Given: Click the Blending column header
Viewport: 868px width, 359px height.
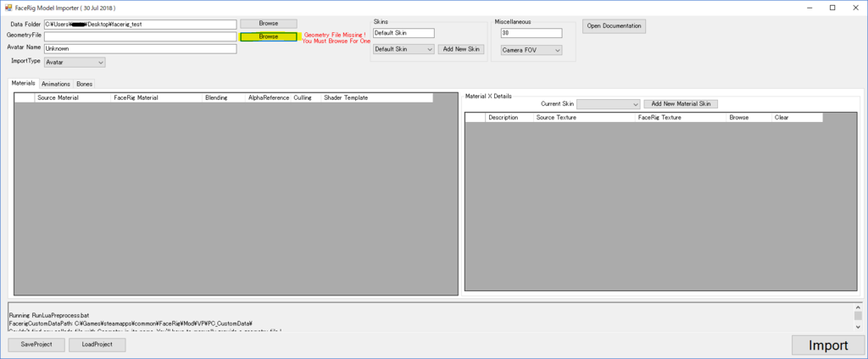Looking at the screenshot, I should 224,98.
